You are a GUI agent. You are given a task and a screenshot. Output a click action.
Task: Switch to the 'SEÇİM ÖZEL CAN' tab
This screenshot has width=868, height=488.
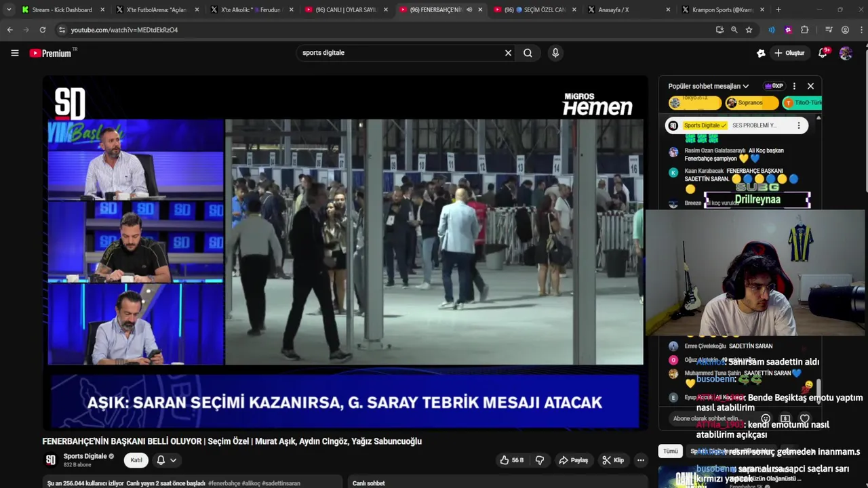point(536,9)
